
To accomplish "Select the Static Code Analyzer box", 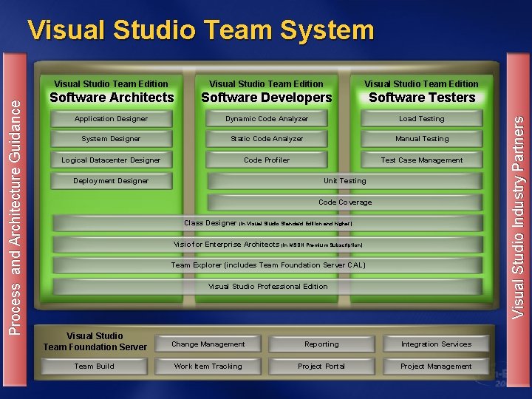I will (267, 139).
